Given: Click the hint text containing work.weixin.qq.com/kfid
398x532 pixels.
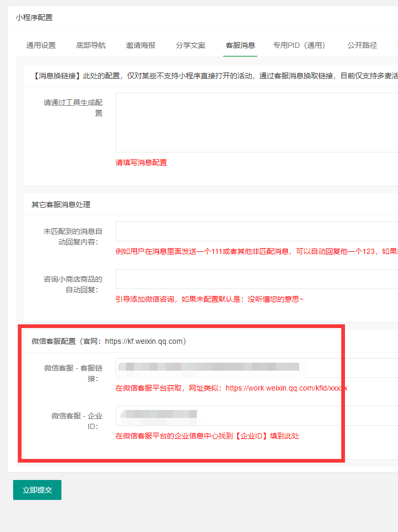Looking at the screenshot, I should (x=232, y=388).
